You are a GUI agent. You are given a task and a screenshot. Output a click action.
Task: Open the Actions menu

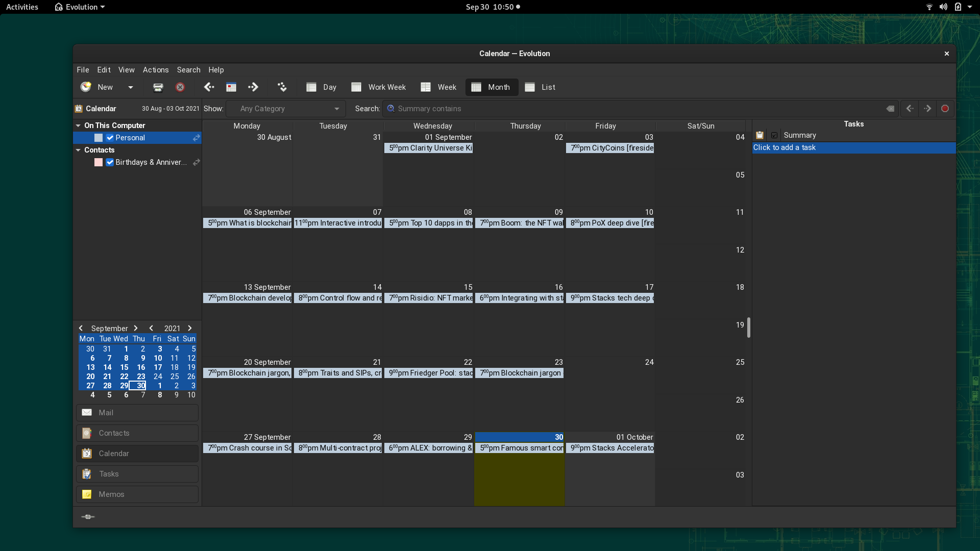pyautogui.click(x=155, y=70)
